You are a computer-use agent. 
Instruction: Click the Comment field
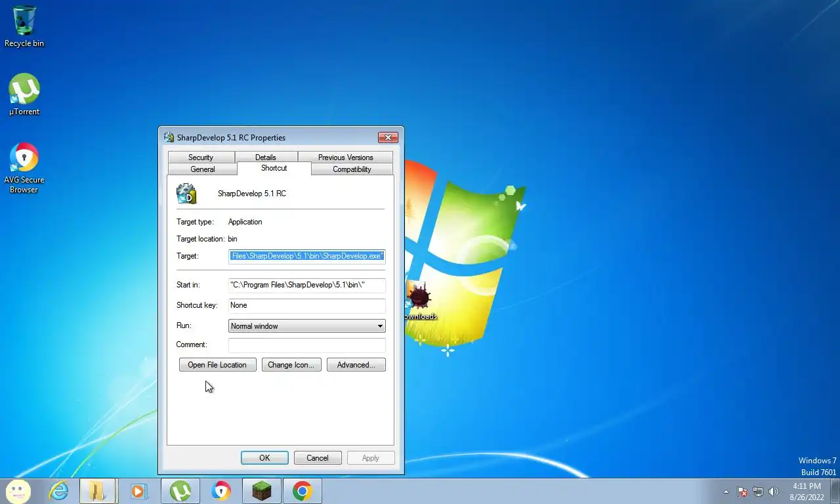[306, 345]
